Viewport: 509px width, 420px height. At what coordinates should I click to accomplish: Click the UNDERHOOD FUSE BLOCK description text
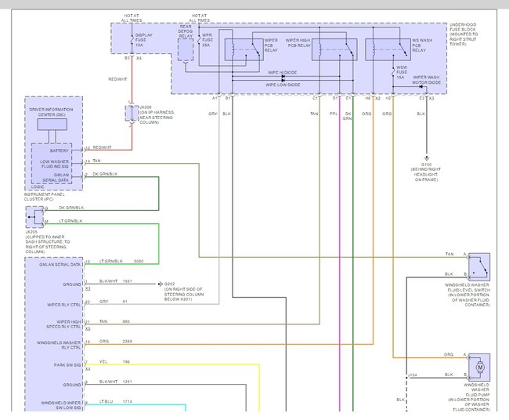pos(464,34)
